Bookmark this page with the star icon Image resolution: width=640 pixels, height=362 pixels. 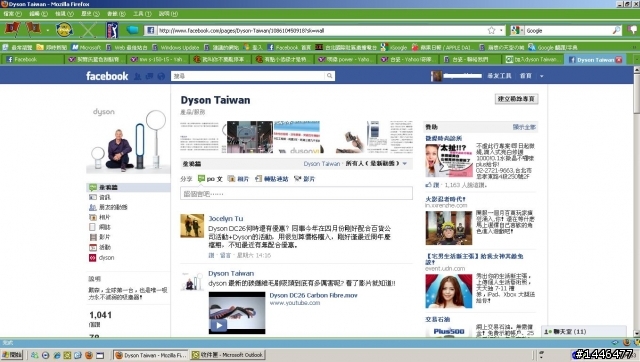(x=491, y=30)
